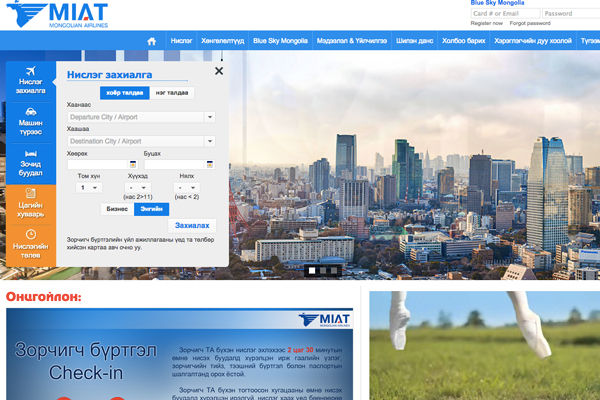This screenshot has width=600, height=400.
Task: Open the Машин түрээс car rental icon
Action: point(31,112)
